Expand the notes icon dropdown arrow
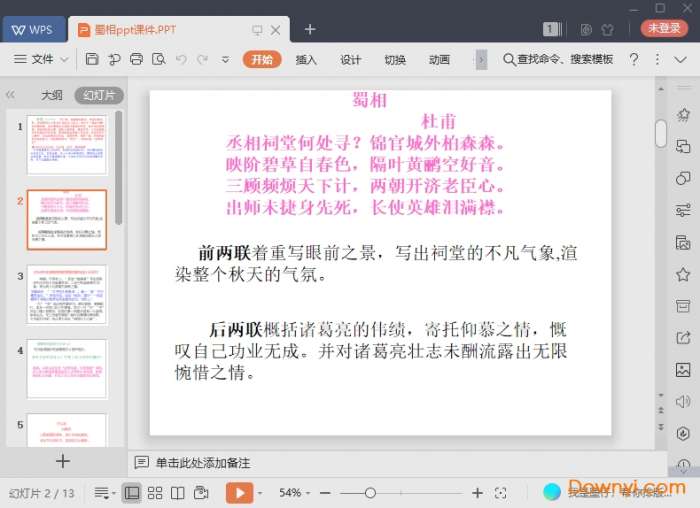 click(x=114, y=493)
